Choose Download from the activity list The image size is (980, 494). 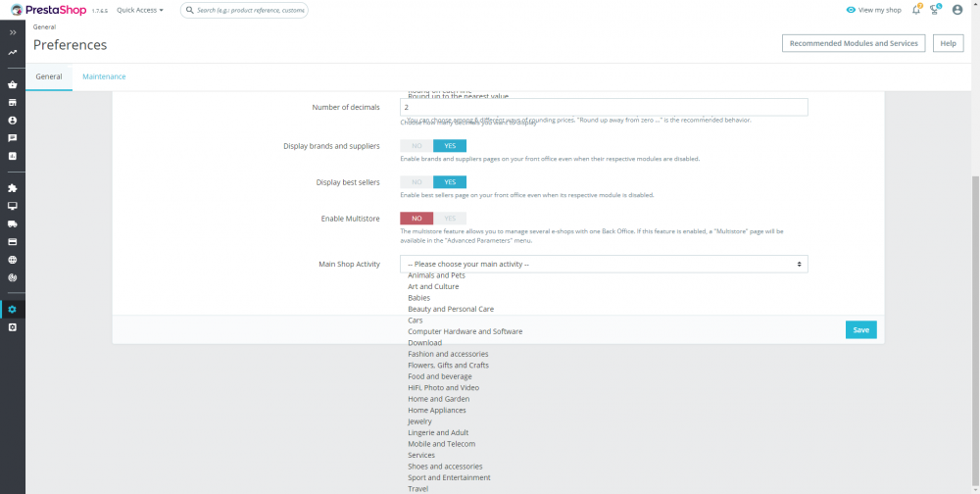pyautogui.click(x=425, y=343)
